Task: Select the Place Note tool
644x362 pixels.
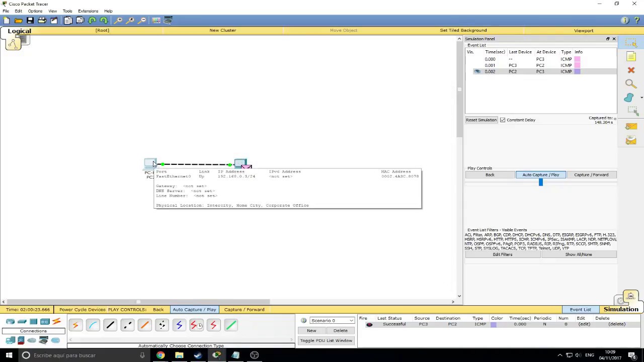Action: coord(631,57)
